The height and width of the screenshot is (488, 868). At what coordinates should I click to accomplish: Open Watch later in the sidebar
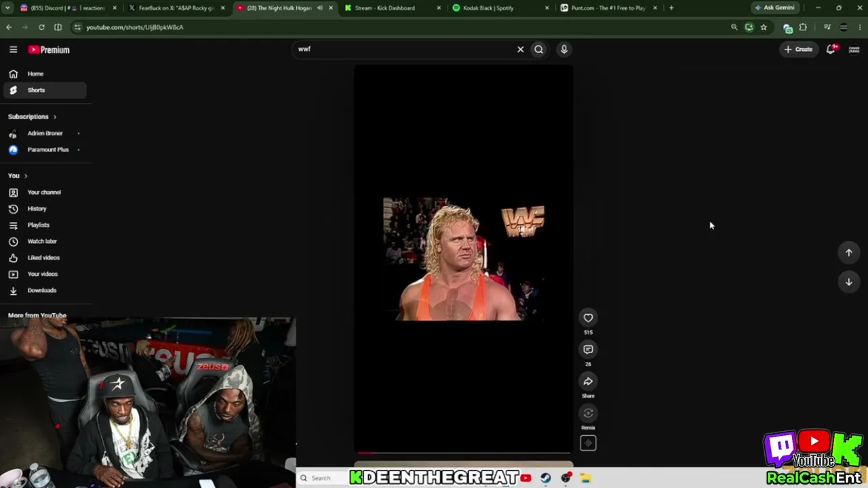(x=45, y=241)
